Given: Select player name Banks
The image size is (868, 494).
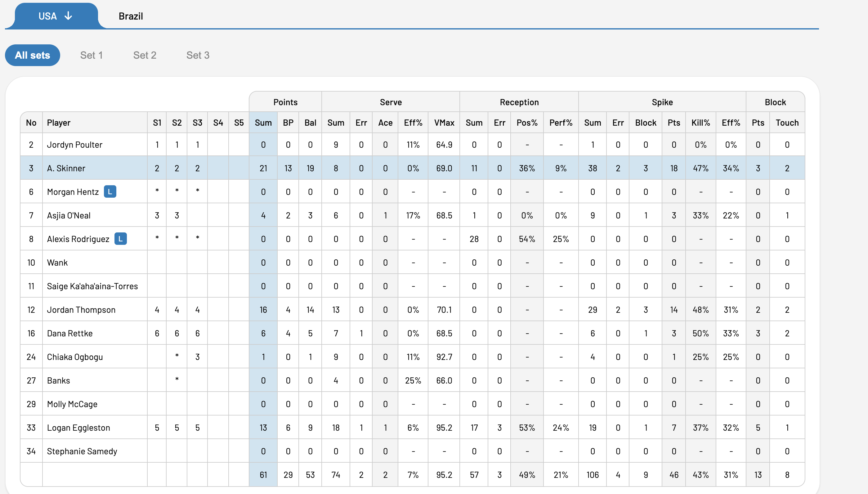Looking at the screenshot, I should point(59,381).
